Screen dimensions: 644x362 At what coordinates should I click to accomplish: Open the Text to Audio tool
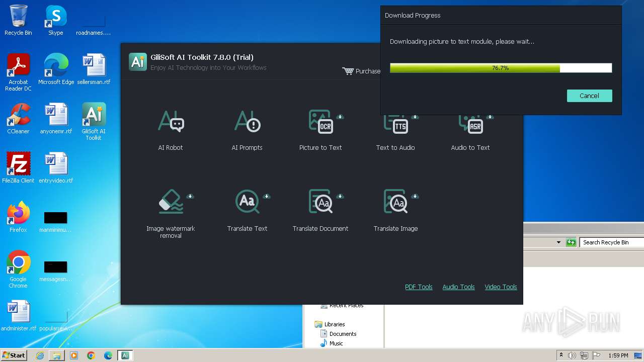395,132
